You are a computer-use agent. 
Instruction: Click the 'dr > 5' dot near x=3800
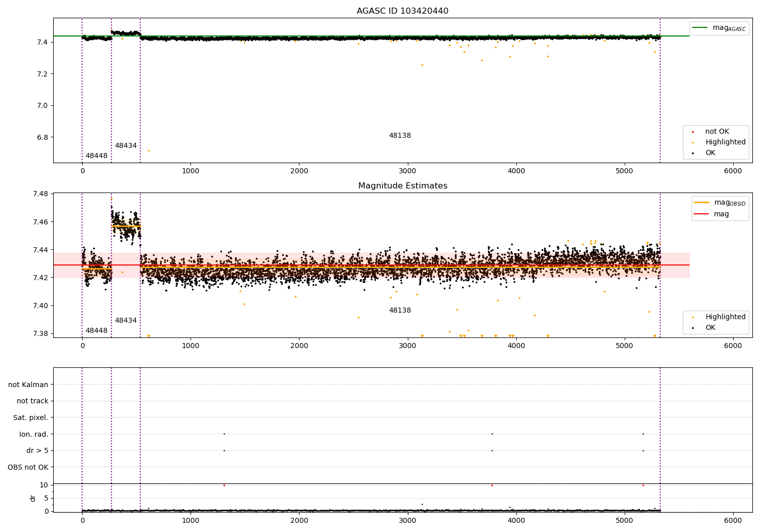coord(492,450)
